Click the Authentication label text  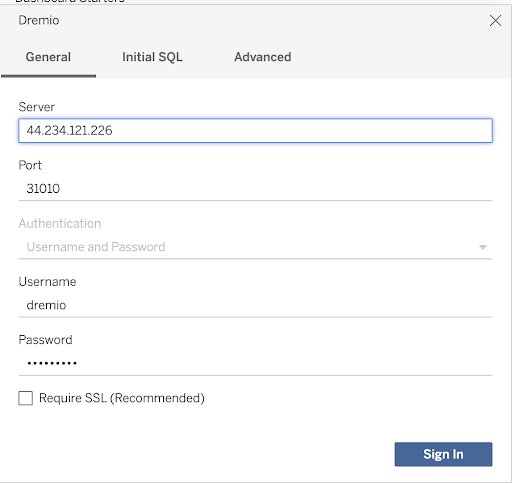pos(60,223)
